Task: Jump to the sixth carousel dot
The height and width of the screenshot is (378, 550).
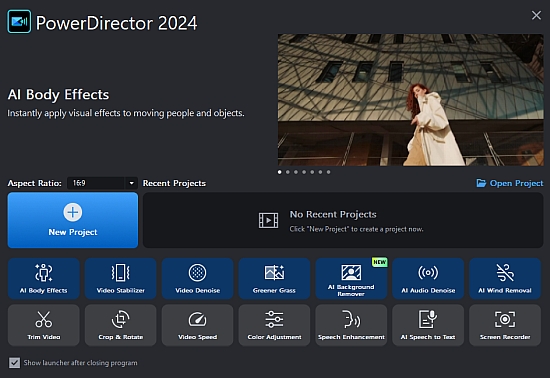Action: (x=320, y=172)
